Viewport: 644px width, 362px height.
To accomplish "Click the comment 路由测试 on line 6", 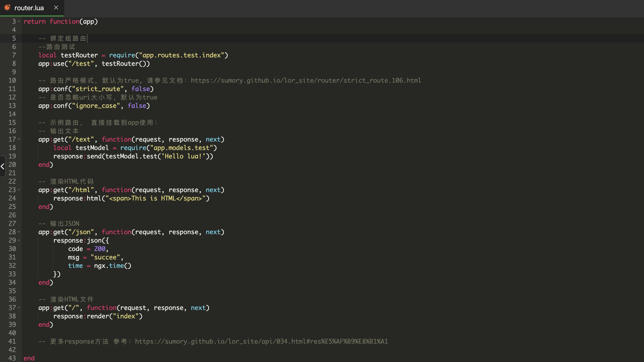I will coord(60,47).
